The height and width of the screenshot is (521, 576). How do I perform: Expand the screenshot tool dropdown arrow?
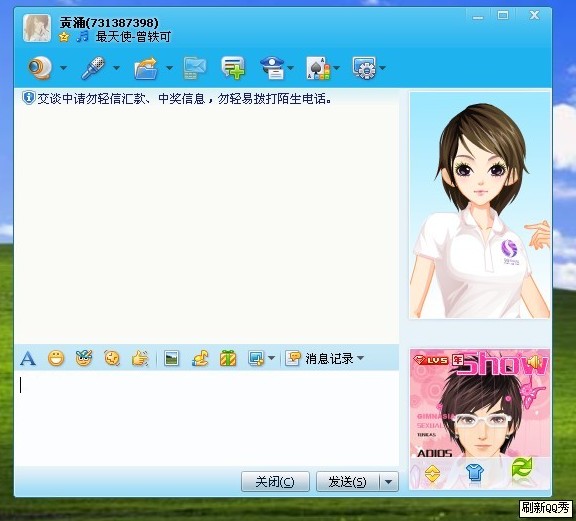[272, 358]
